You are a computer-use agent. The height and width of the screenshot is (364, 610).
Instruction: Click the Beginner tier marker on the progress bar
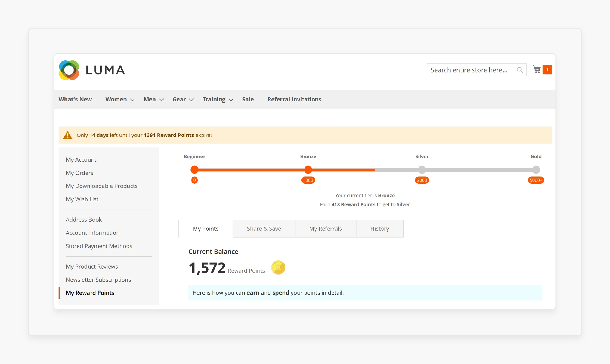pyautogui.click(x=194, y=169)
